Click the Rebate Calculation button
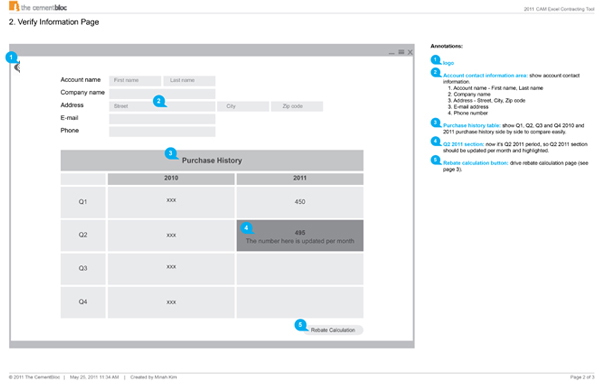600x388 pixels. point(333,330)
